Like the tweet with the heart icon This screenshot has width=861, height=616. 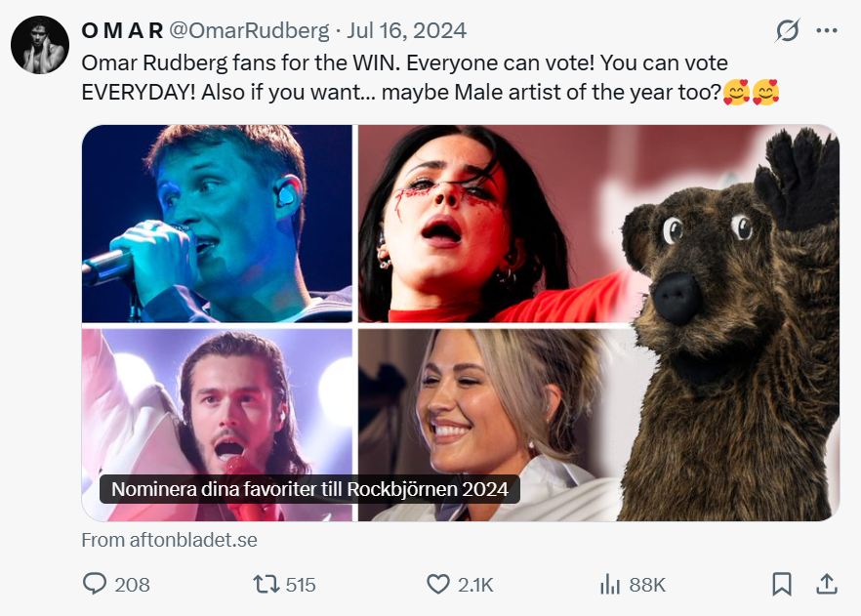[x=438, y=584]
